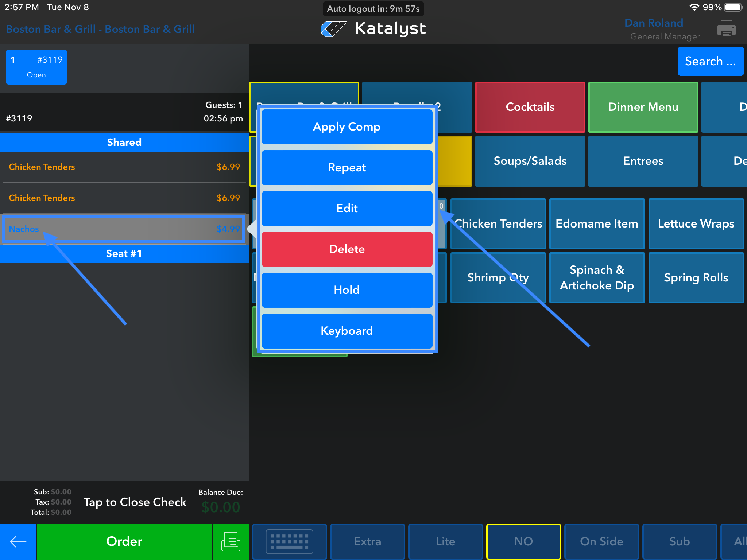747x560 pixels.
Task: Tap the printer icon in header
Action: (x=726, y=29)
